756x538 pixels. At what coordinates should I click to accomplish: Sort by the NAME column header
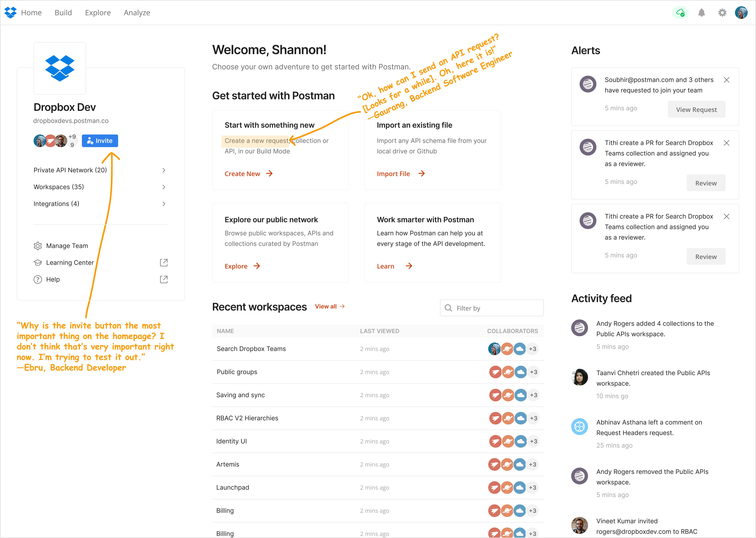click(225, 331)
